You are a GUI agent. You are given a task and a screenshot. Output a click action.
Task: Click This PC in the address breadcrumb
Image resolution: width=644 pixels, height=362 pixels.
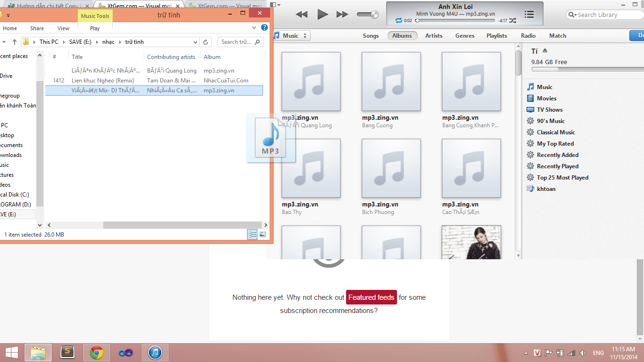(49, 42)
